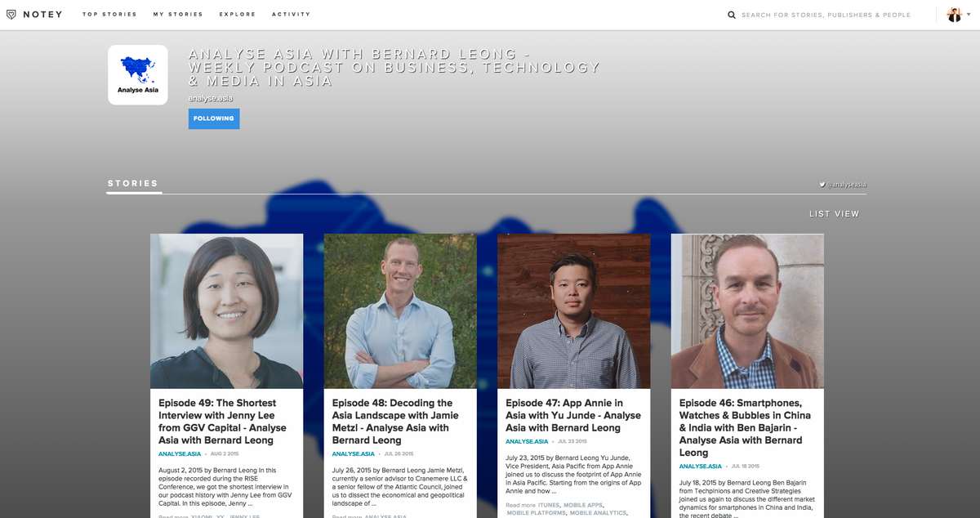980x518 pixels.
Task: Click the Analyse Asia publisher logo
Action: coord(138,75)
